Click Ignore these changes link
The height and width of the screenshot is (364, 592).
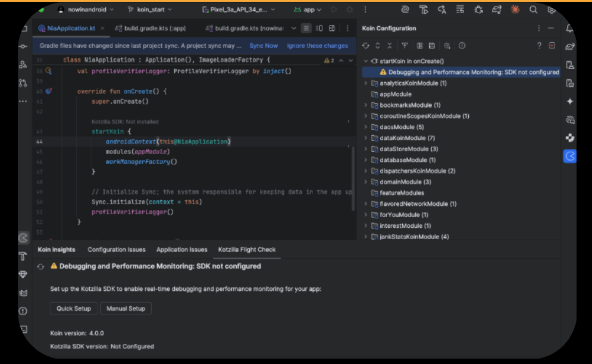(317, 46)
